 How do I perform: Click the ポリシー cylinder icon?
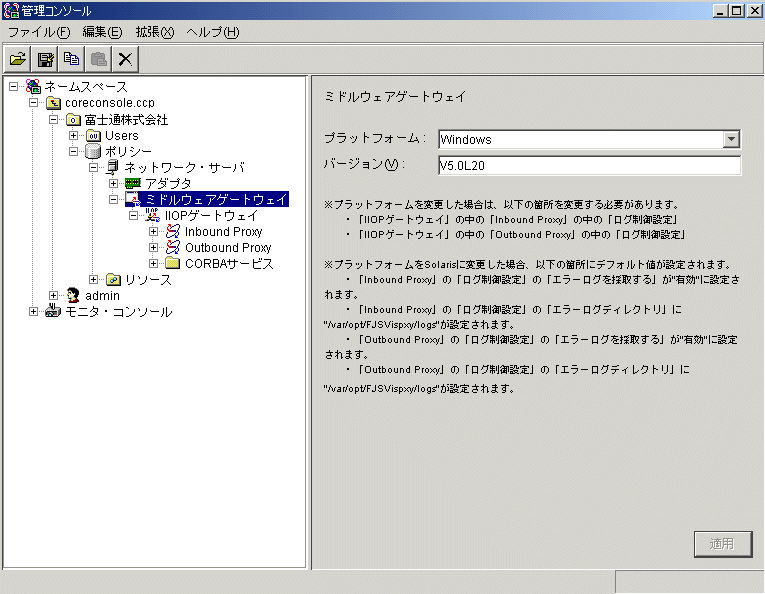[x=93, y=151]
